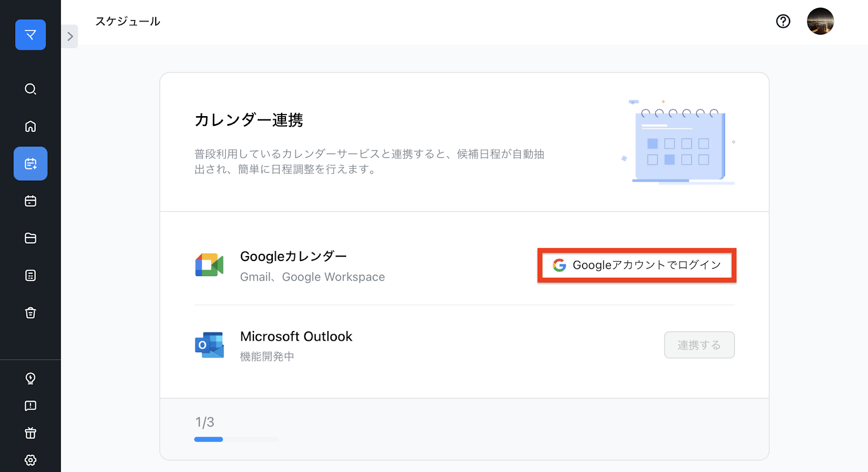Select the highlighted schedule-add sidebar icon

click(30, 163)
